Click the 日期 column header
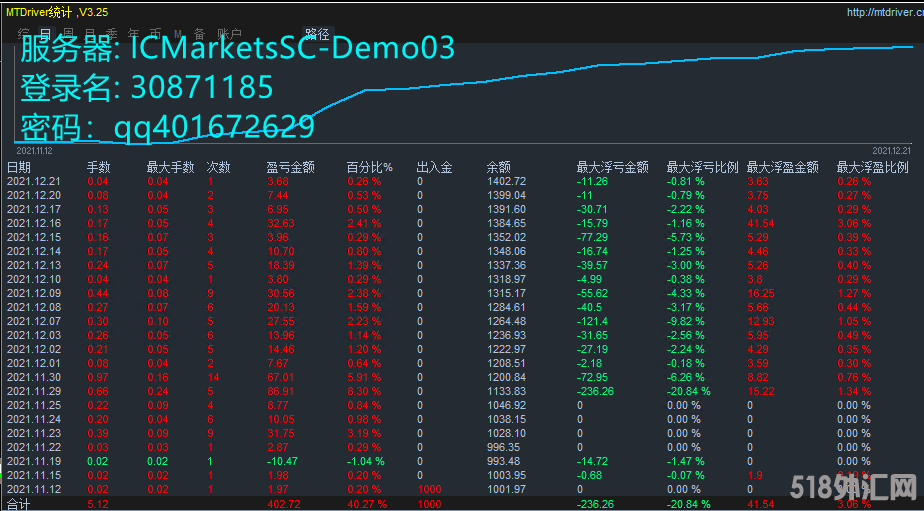 click(18, 167)
